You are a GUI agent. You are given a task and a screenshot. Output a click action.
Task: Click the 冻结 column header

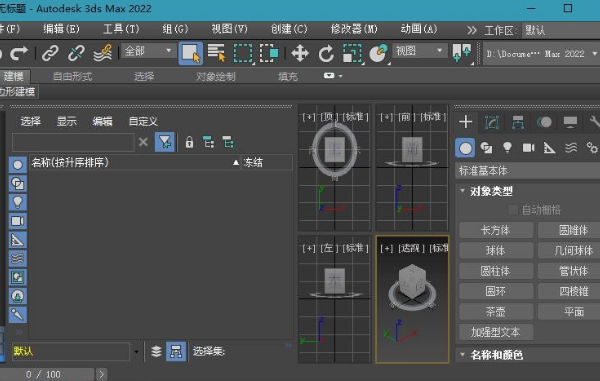tap(267, 163)
